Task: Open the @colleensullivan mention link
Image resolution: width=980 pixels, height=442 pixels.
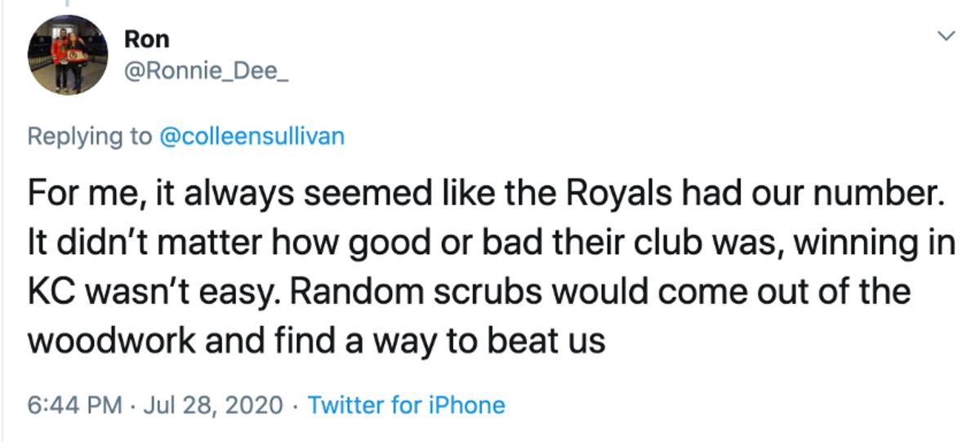Action: (250, 136)
